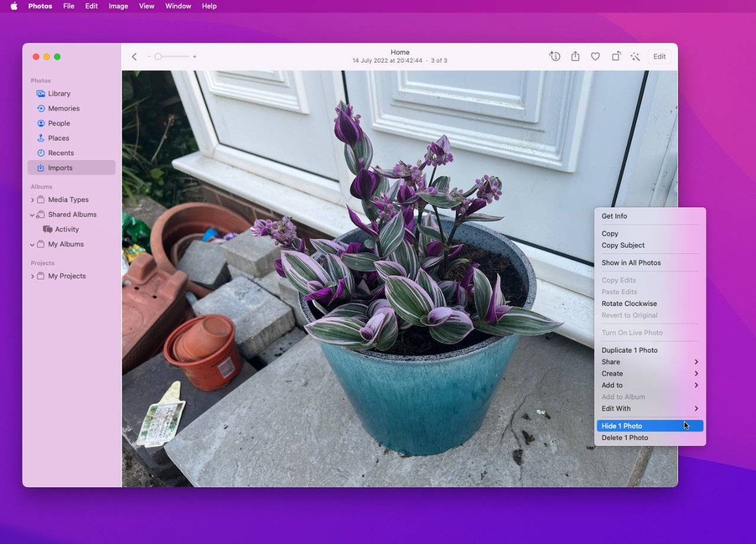Click the Auto Enhance magic wand icon
Image resolution: width=756 pixels, height=544 pixels.
click(x=636, y=56)
